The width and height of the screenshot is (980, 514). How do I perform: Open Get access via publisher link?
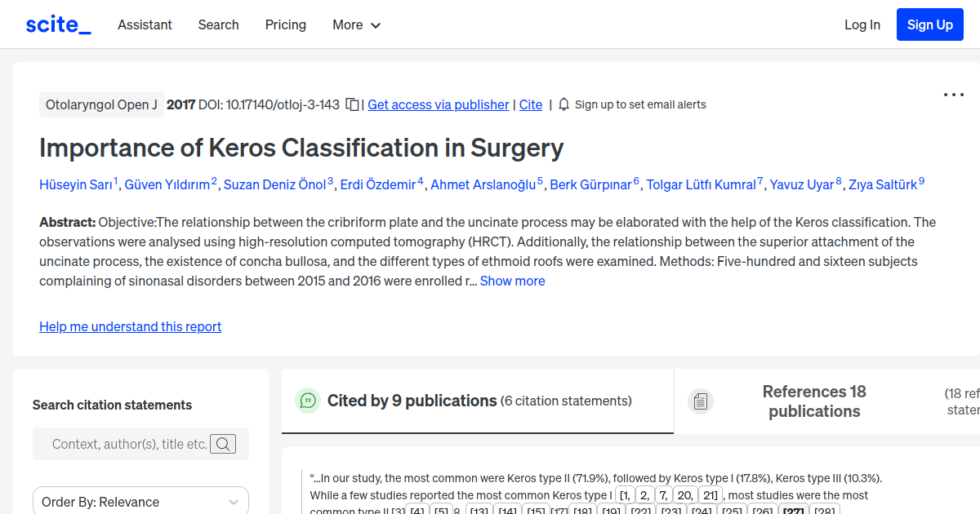click(438, 104)
